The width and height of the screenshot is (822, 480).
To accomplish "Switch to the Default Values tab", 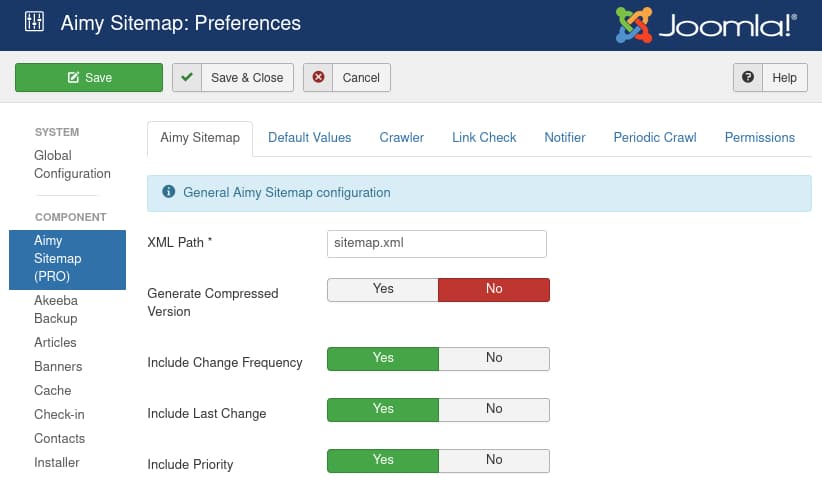I will (310, 137).
